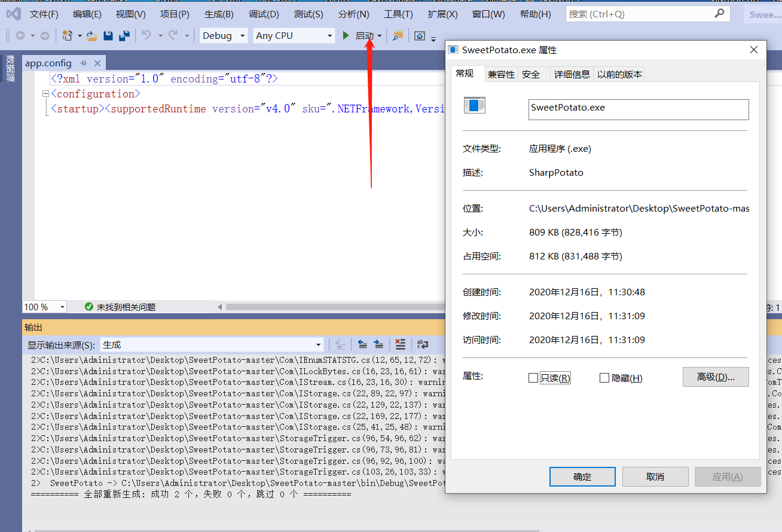Click the search magnifier icon in quick launch box
This screenshot has height=532, width=782.
click(x=720, y=13)
